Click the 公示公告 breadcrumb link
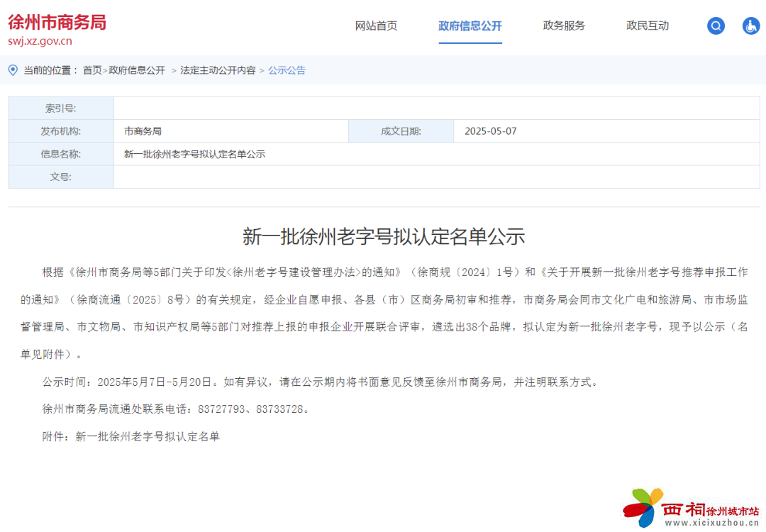The image size is (766, 532). click(x=287, y=70)
